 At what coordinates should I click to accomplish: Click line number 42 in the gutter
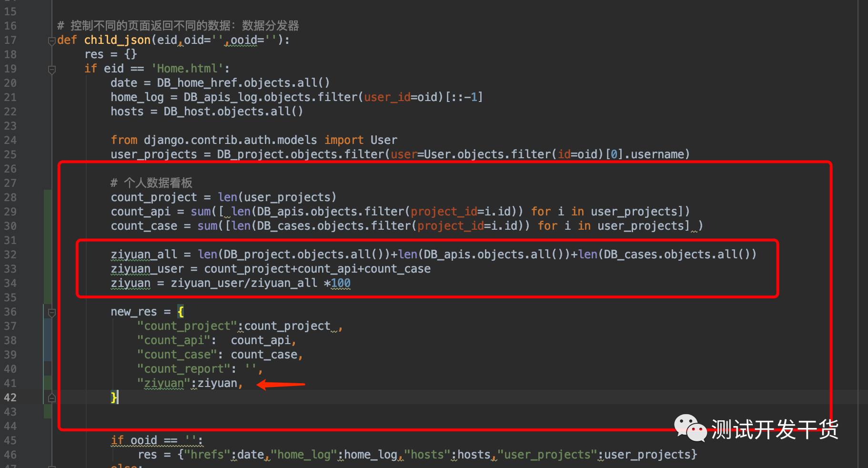pos(10,397)
